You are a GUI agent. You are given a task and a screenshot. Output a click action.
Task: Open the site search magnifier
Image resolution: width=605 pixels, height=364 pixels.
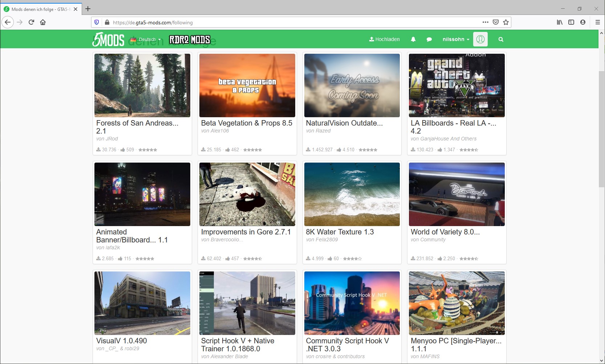pos(501,39)
